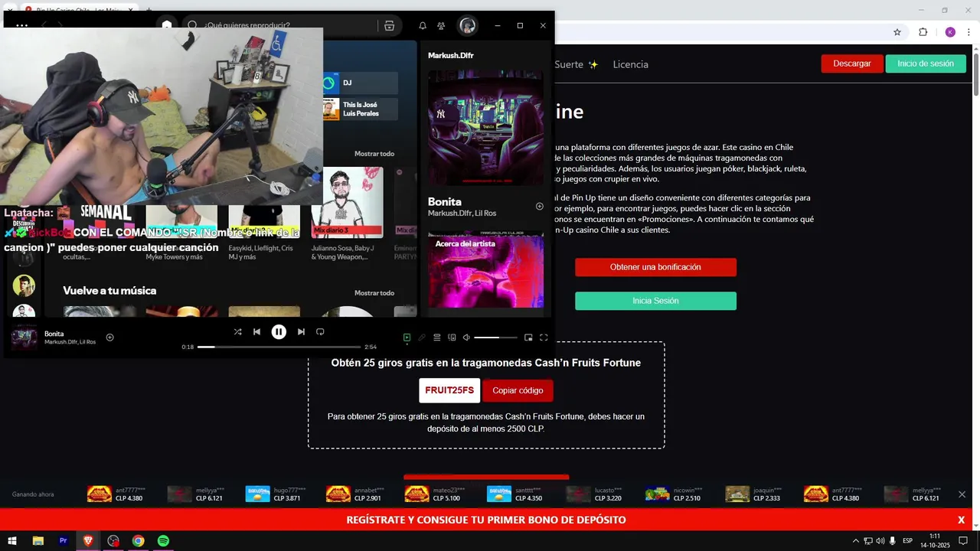Show hidden system tray icons
Image resolution: width=980 pixels, height=551 pixels.
(x=856, y=540)
